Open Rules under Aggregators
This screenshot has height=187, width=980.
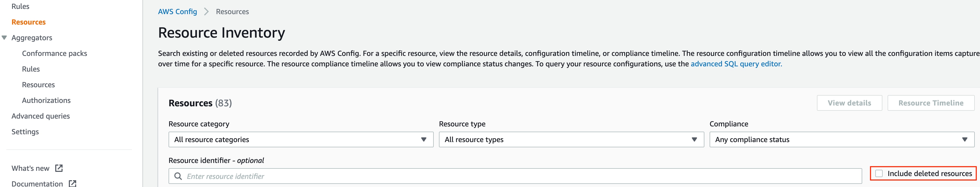31,69
